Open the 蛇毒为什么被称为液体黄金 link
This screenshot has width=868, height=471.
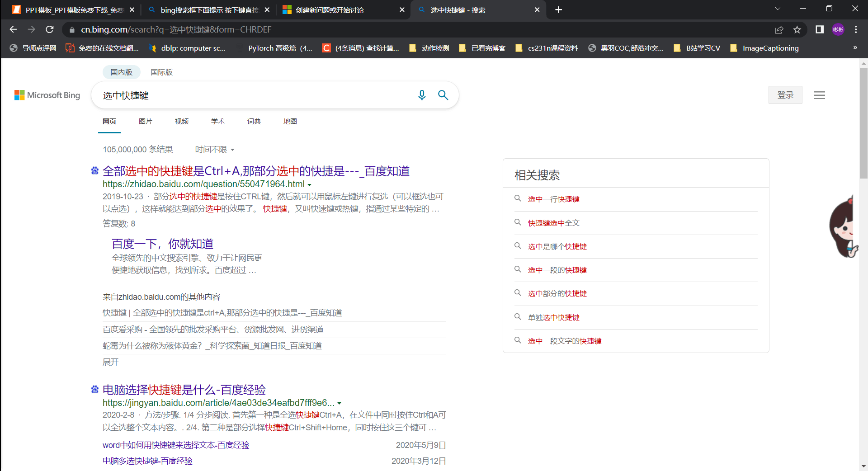click(212, 346)
